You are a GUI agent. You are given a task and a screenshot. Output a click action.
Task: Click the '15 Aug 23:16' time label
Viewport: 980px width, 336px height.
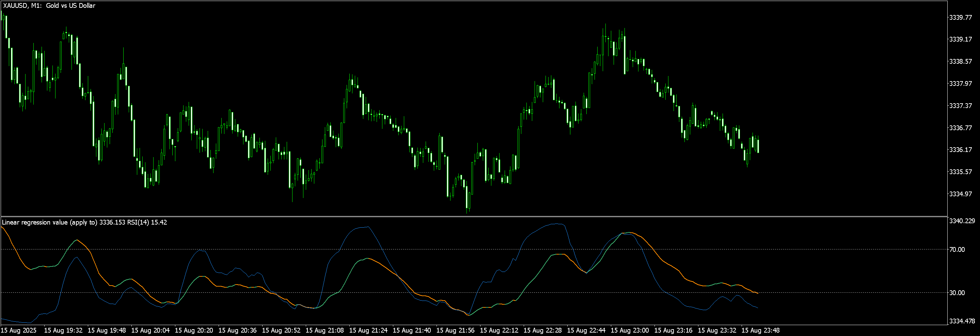pyautogui.click(x=674, y=330)
